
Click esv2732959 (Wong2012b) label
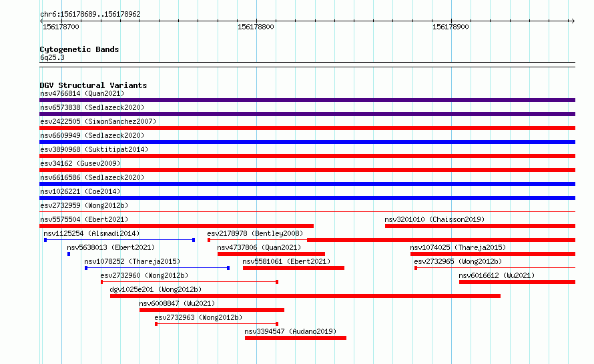click(84, 205)
